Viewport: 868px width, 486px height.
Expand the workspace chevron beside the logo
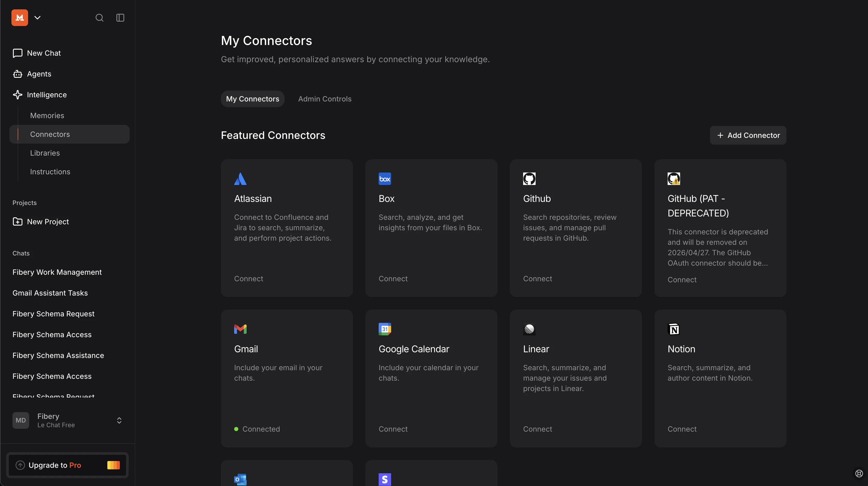click(x=37, y=17)
